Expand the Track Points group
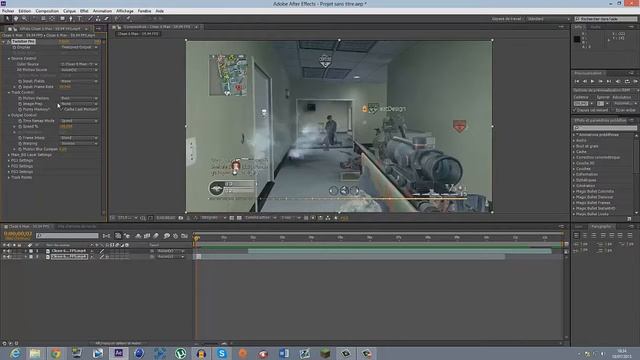 coord(9,178)
